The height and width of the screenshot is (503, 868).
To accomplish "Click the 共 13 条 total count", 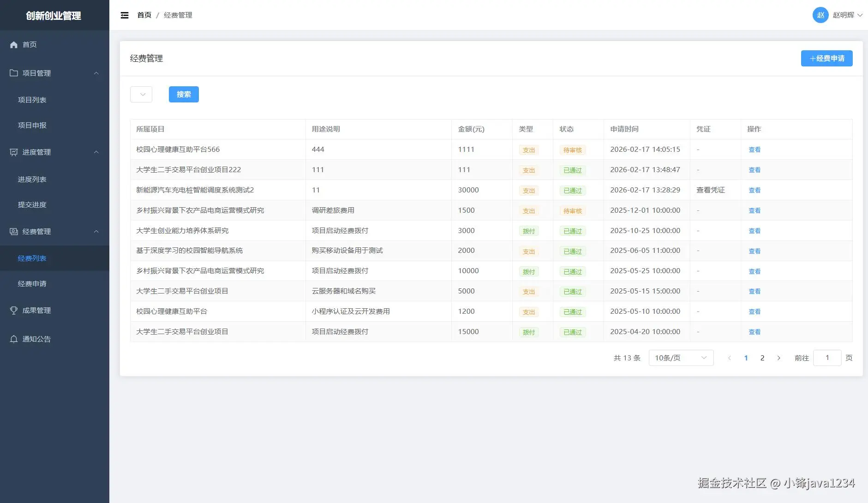I will (627, 358).
